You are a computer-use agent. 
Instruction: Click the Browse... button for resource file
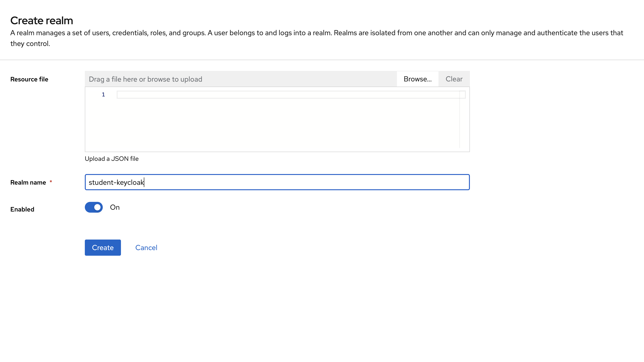(x=418, y=79)
